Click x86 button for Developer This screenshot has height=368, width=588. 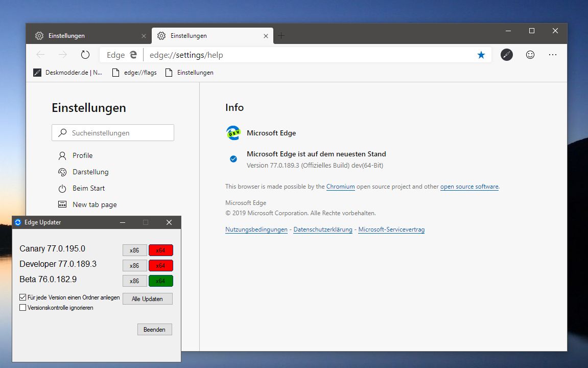click(135, 266)
